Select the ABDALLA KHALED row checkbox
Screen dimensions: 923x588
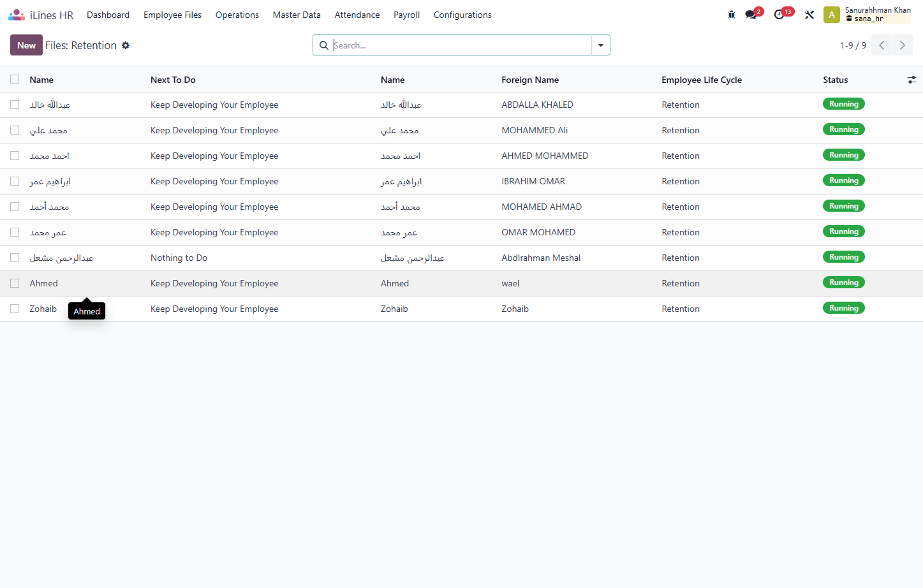(15, 105)
